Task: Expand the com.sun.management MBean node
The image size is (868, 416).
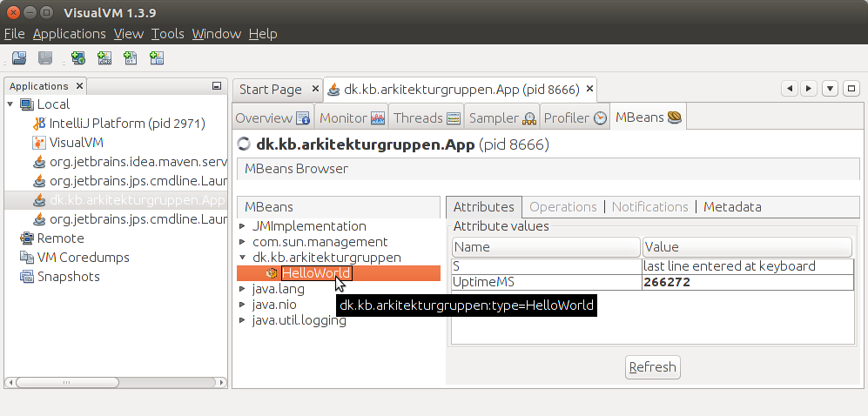Action: (242, 242)
